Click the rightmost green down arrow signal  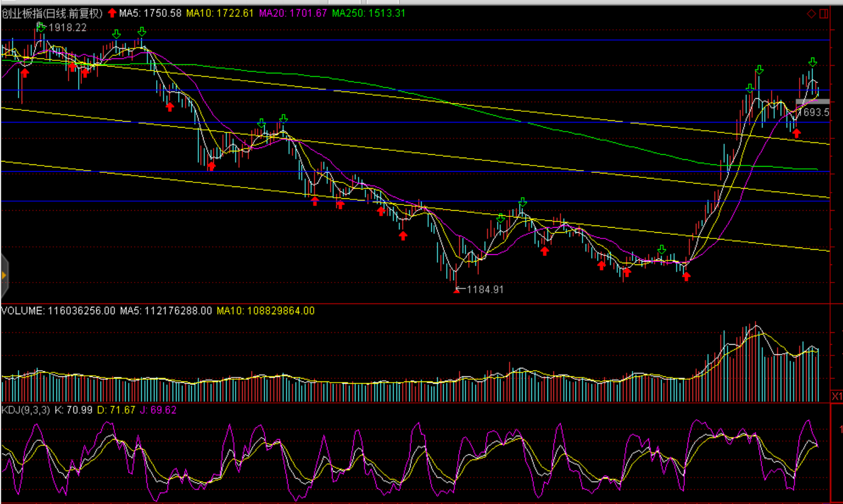tap(812, 62)
